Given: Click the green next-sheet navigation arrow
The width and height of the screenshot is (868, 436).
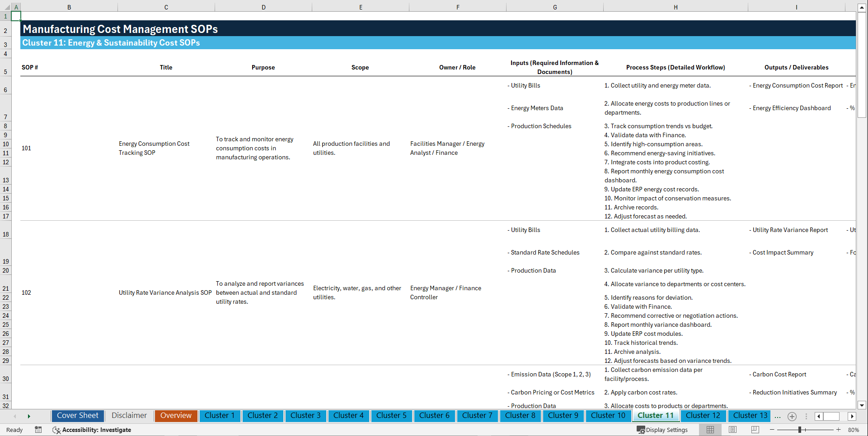Looking at the screenshot, I should [29, 416].
